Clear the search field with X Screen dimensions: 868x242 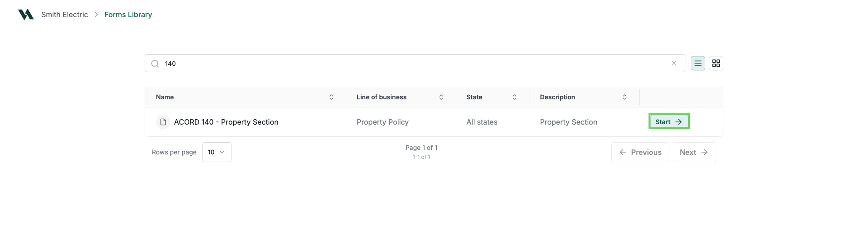tap(674, 63)
